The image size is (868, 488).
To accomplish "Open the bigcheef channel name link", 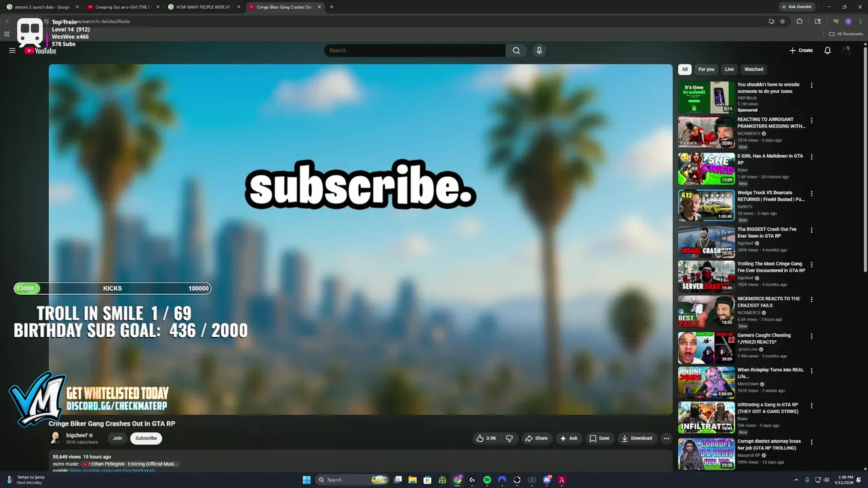I will click(x=77, y=435).
